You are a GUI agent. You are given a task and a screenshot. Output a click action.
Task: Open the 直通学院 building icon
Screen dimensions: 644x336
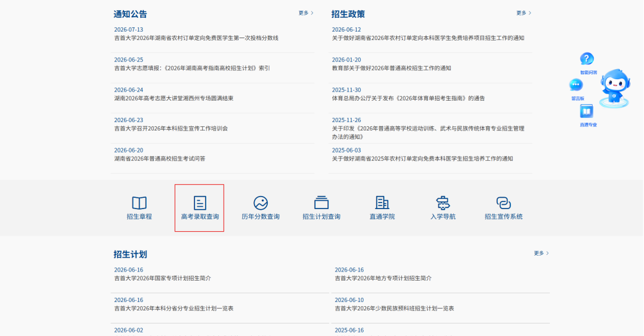tap(382, 203)
